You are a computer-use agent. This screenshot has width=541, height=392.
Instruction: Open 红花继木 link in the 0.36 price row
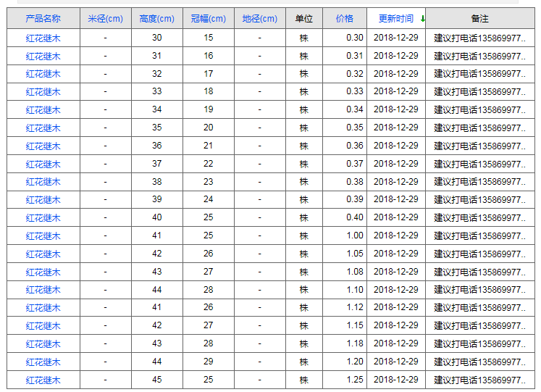43,146
